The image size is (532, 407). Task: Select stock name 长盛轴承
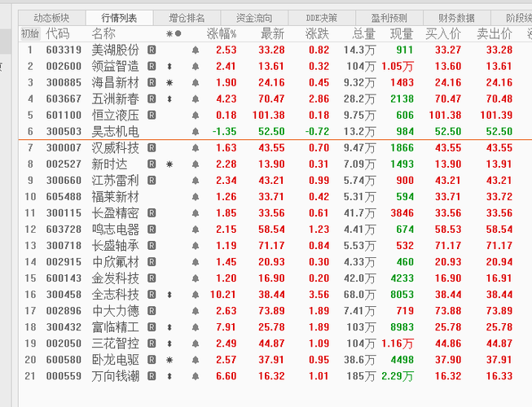(x=116, y=246)
